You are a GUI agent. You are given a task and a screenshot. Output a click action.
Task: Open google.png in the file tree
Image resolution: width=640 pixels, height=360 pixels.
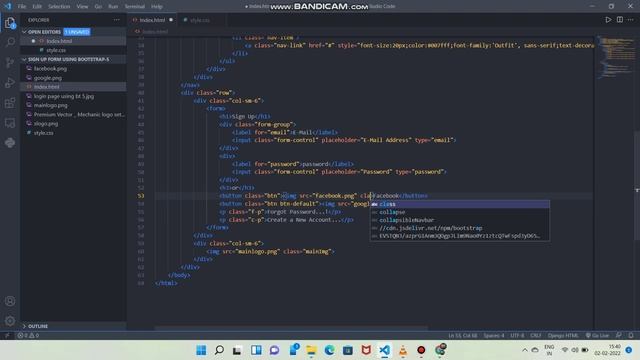pos(73,78)
